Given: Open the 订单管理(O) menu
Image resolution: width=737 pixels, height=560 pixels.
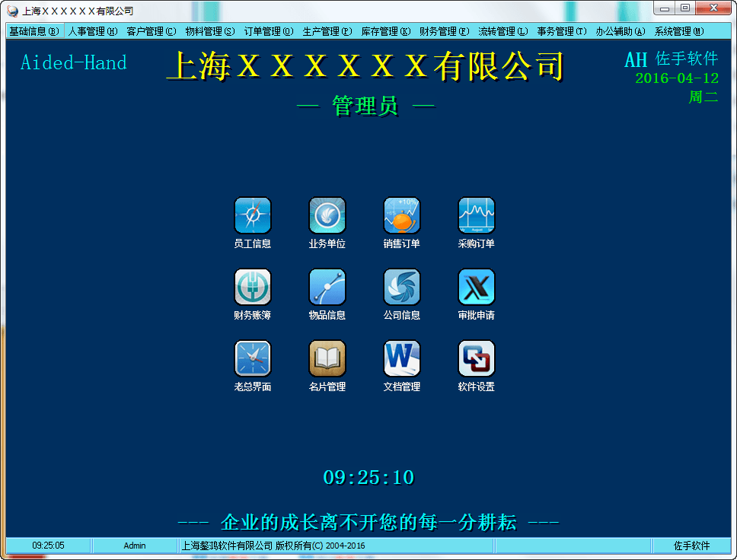Looking at the screenshot, I should click(269, 31).
